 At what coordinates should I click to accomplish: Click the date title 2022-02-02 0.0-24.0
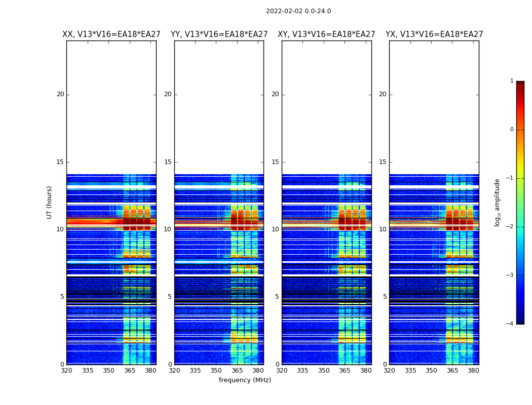tap(298, 11)
